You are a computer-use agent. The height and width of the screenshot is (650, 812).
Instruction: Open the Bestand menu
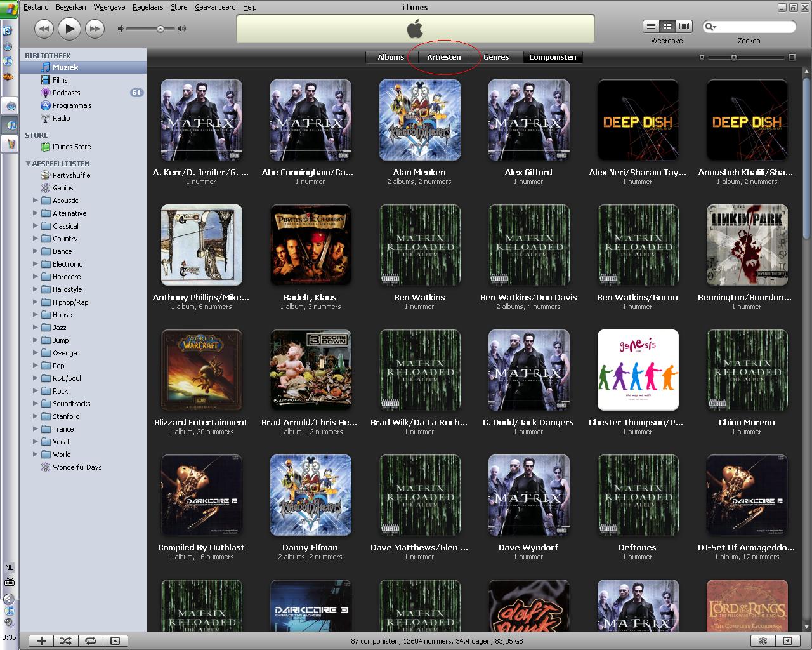pos(36,7)
